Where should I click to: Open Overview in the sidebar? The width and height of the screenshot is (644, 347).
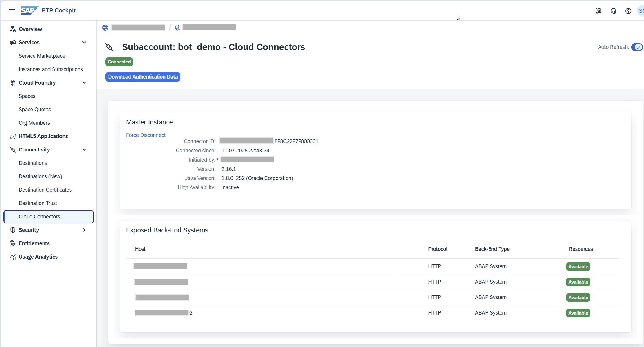coord(30,29)
